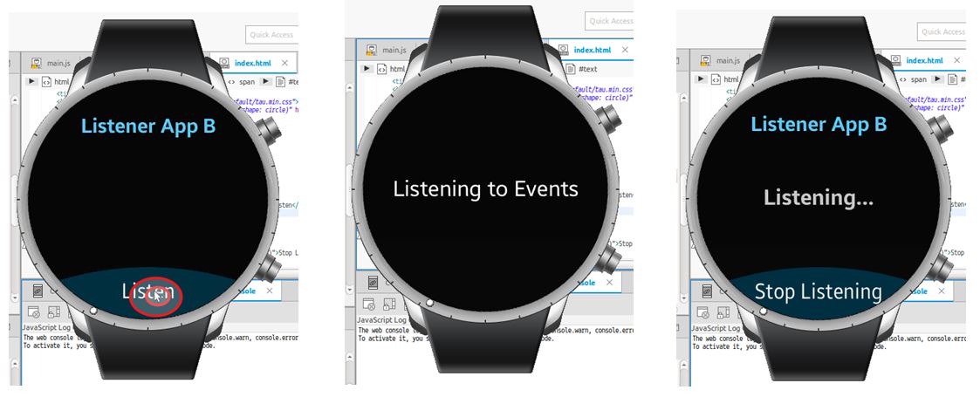Click first console toolbar icon in left window
980x397 pixels.
tap(34, 311)
